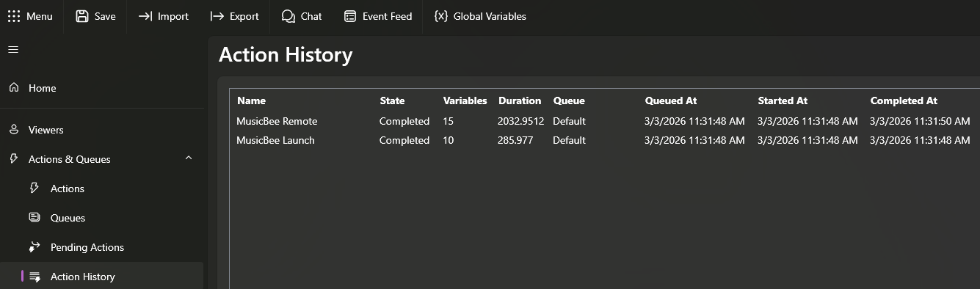Sort by the Name column header
Image resolution: width=980 pixels, height=289 pixels.
[x=251, y=100]
